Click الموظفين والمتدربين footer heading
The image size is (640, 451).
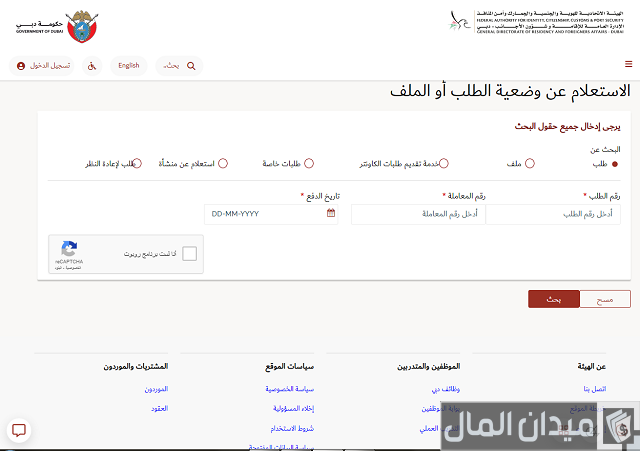click(x=429, y=367)
